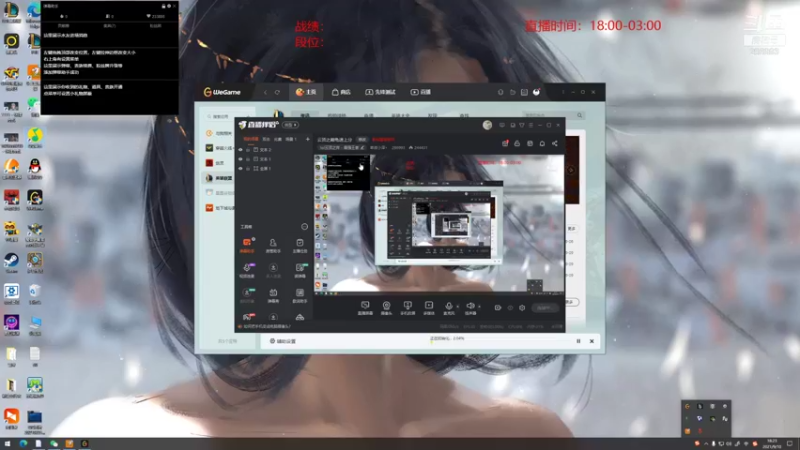
Task: Open Edge from the taskbar
Action: (x=23, y=444)
